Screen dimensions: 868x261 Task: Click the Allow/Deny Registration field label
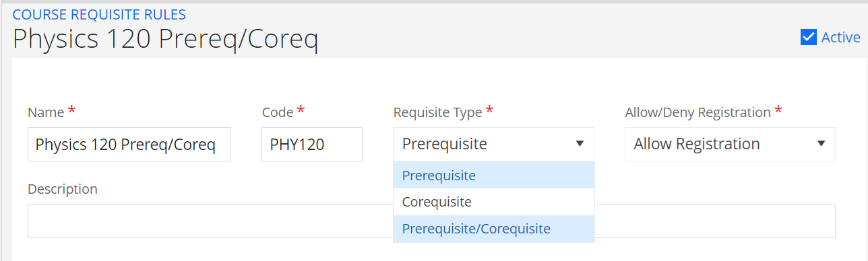click(x=697, y=112)
